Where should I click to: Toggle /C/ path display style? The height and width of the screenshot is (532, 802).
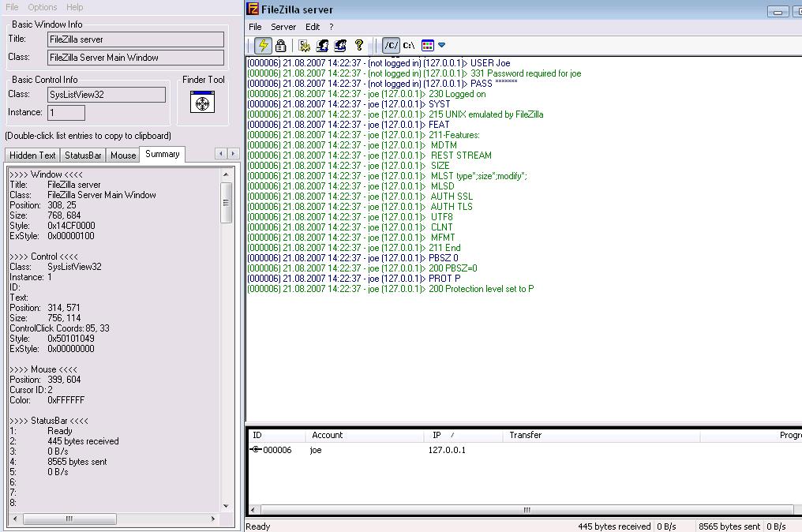click(391, 46)
